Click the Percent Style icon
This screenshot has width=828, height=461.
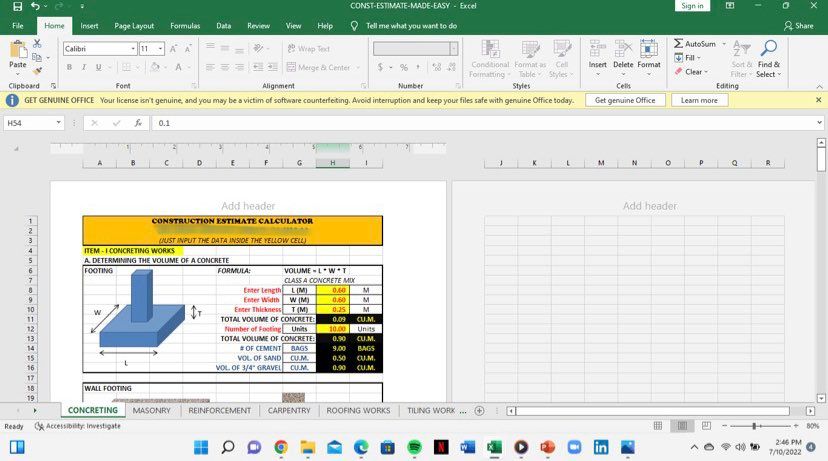point(404,67)
